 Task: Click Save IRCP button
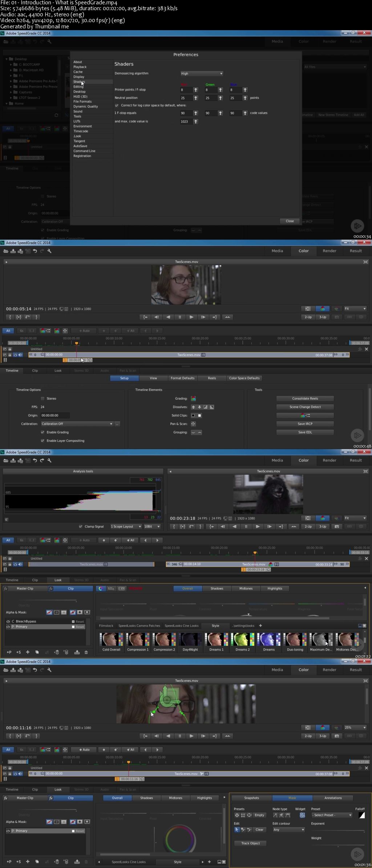click(305, 424)
